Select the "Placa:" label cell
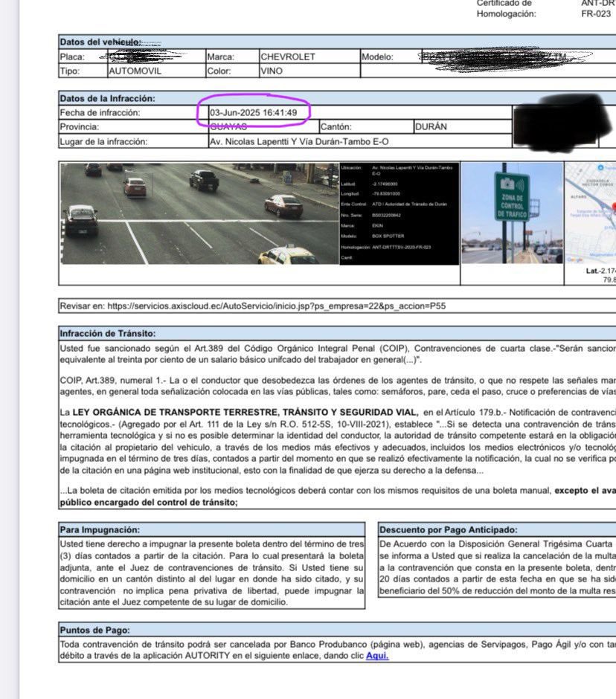The height and width of the screenshot is (699, 616). 83,57
